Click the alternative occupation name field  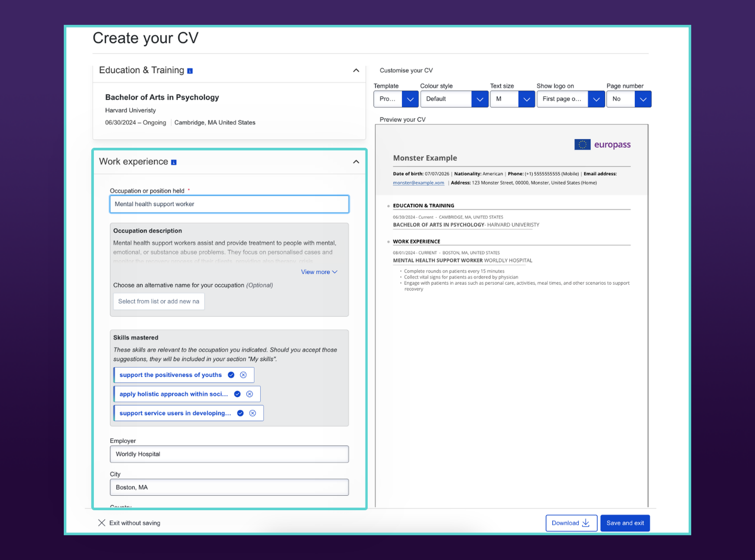pyautogui.click(x=159, y=301)
